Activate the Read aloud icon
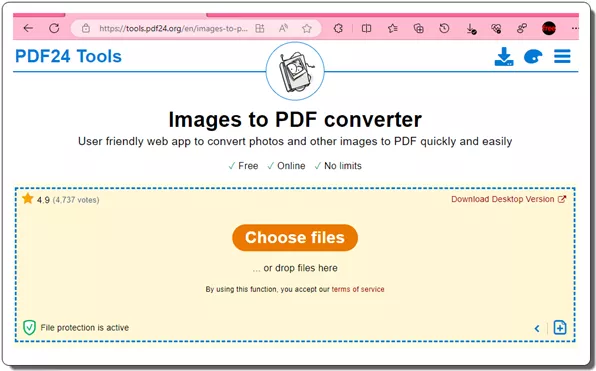Image resolution: width=596 pixels, height=371 pixels. click(x=283, y=29)
